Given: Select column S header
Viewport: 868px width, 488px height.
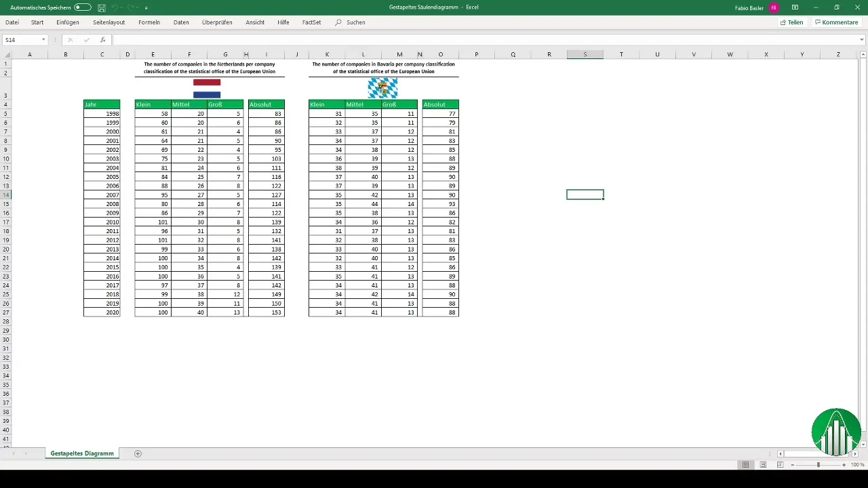Looking at the screenshot, I should (x=585, y=54).
